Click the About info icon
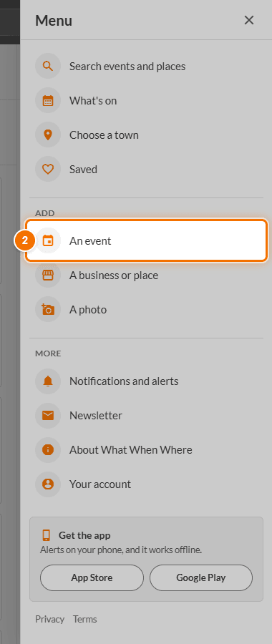This screenshot has width=272, height=644. tap(48, 450)
